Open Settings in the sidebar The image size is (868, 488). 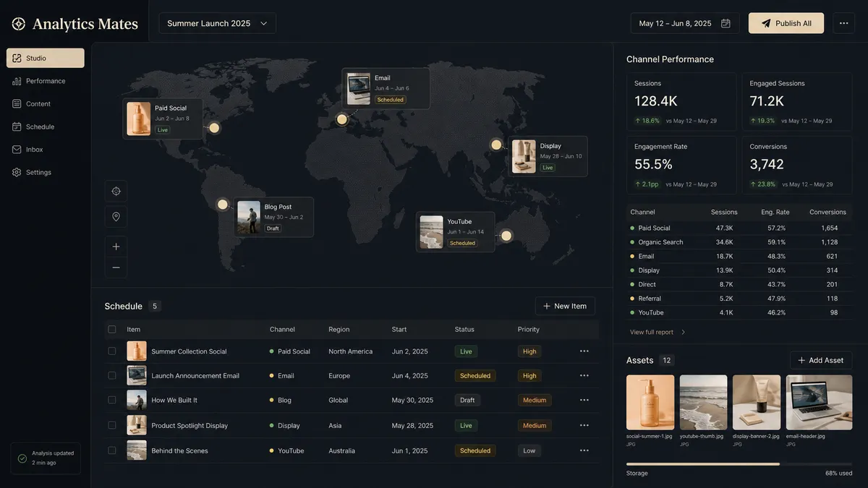(x=46, y=172)
